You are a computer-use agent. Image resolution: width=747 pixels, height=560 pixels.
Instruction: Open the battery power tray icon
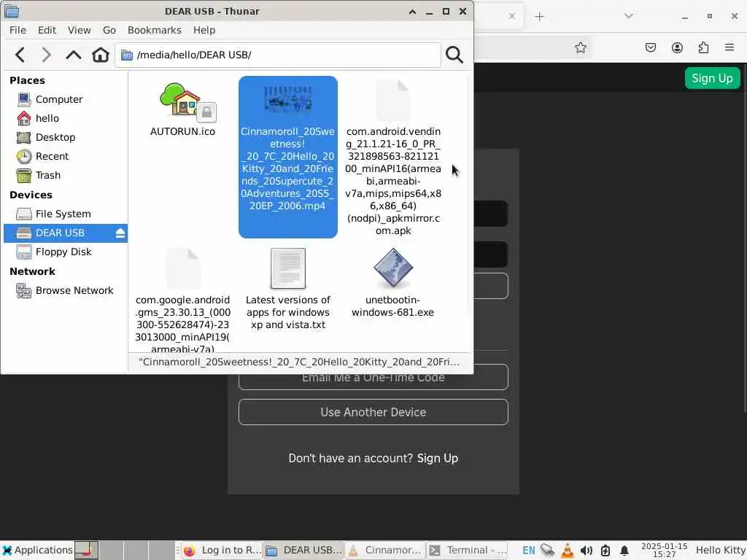[x=605, y=551]
